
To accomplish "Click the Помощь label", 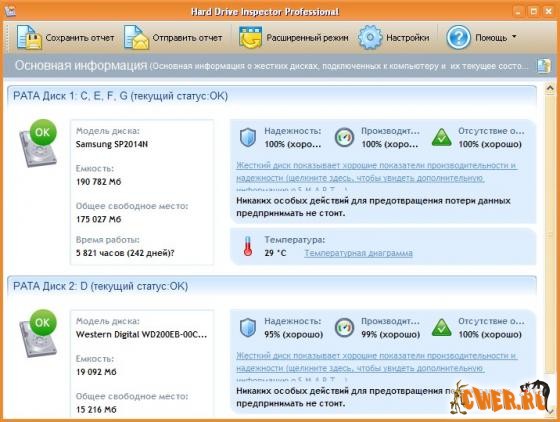I will tap(491, 37).
